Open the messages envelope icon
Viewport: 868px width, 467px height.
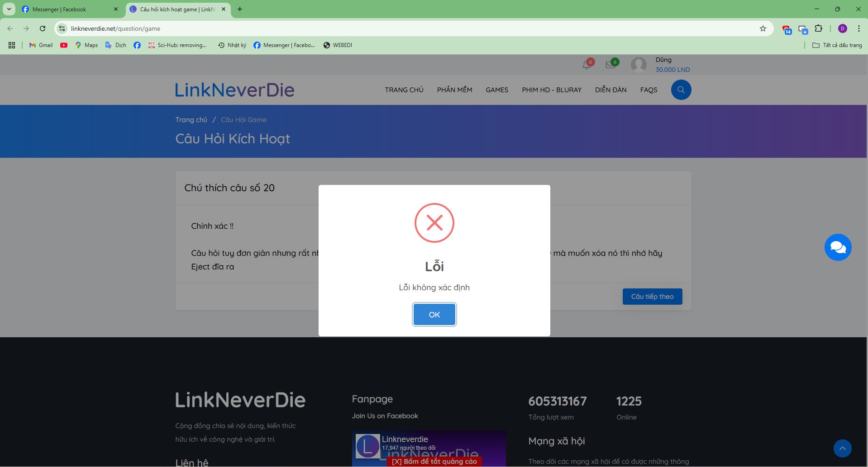coord(610,65)
